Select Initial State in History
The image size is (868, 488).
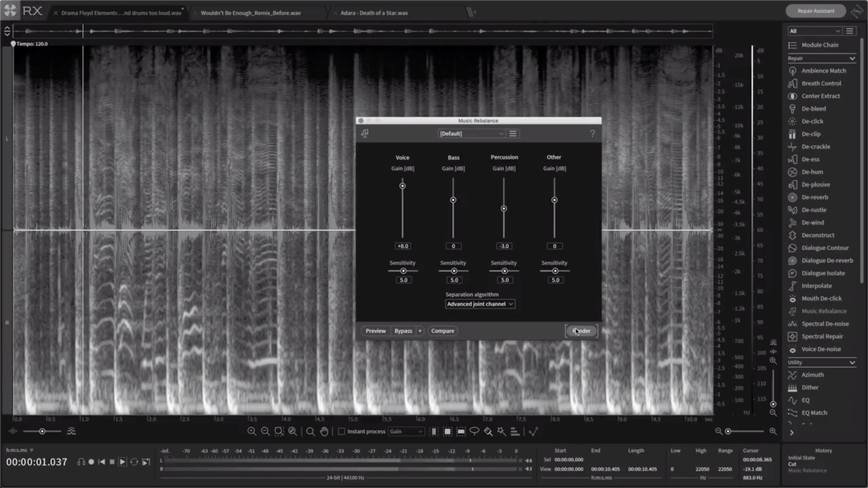(802, 457)
